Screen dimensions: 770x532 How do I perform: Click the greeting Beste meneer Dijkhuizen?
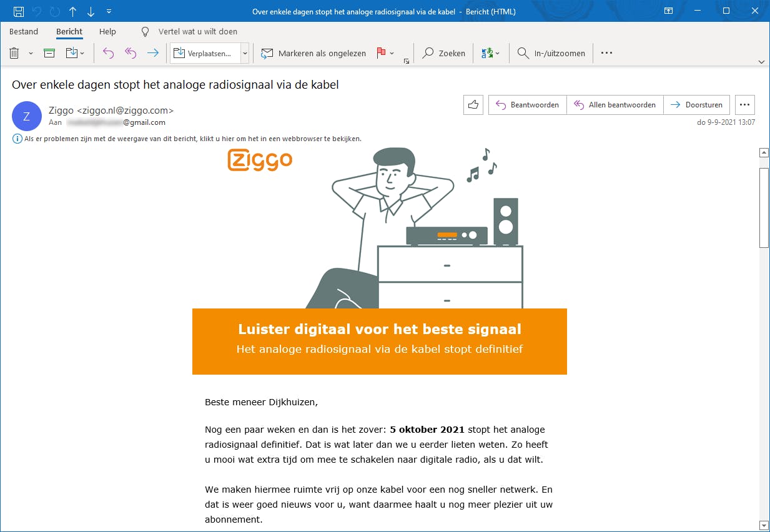[x=261, y=402]
